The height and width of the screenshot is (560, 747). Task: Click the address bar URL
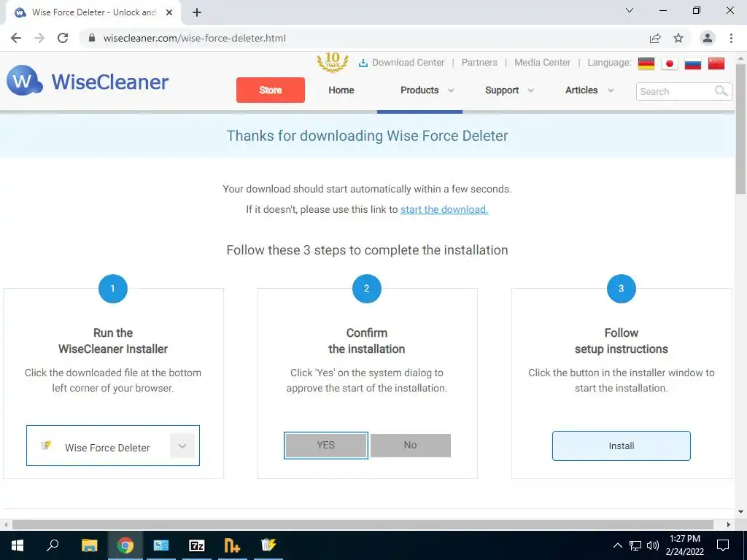point(195,38)
